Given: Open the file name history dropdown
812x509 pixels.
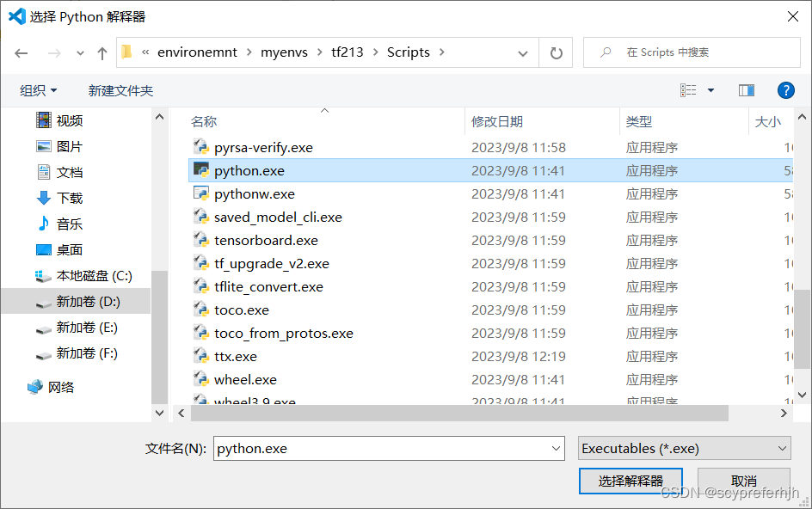Looking at the screenshot, I should pyautogui.click(x=557, y=449).
